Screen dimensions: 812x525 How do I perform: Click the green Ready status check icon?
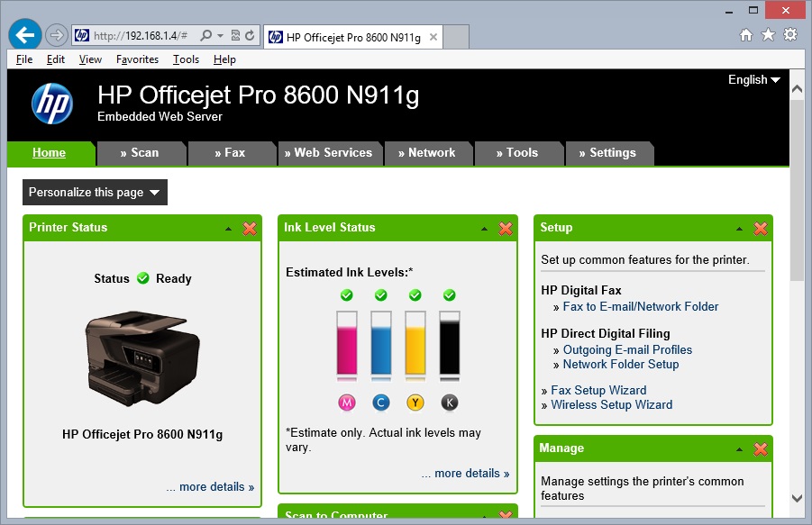pos(143,278)
